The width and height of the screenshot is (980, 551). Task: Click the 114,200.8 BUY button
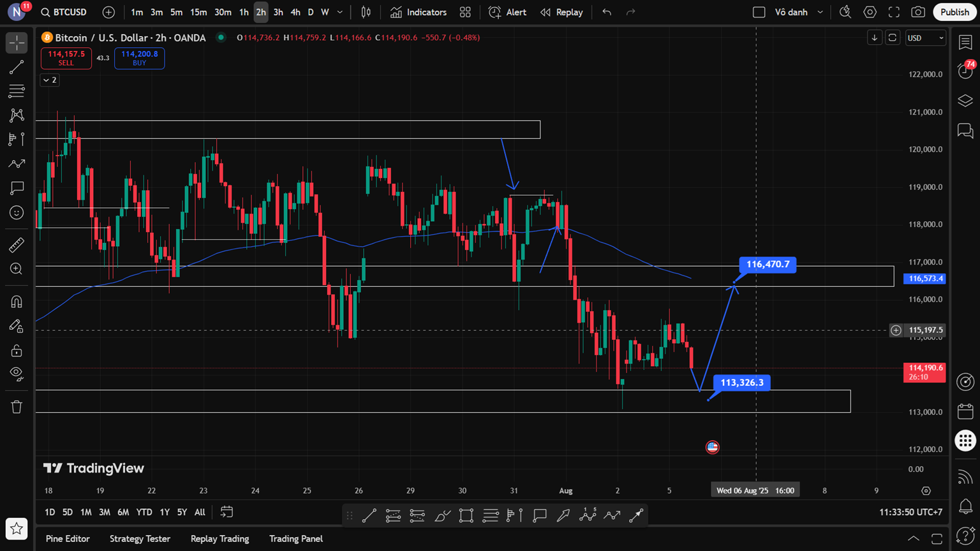pyautogui.click(x=140, y=58)
